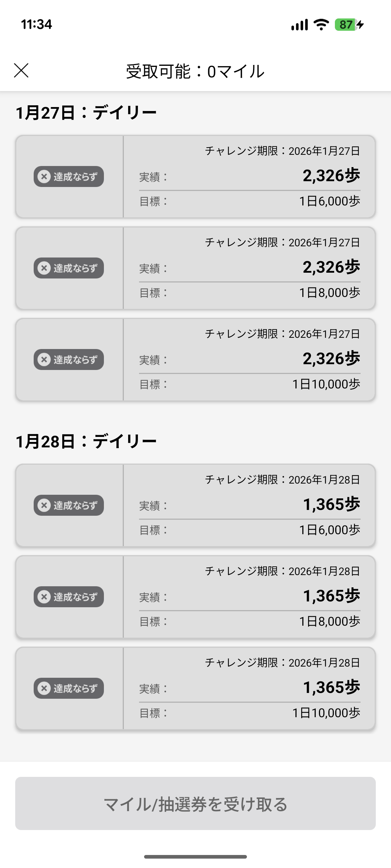Click the マイル/抽選券を受け取る button
The height and width of the screenshot is (868, 391).
click(x=195, y=803)
